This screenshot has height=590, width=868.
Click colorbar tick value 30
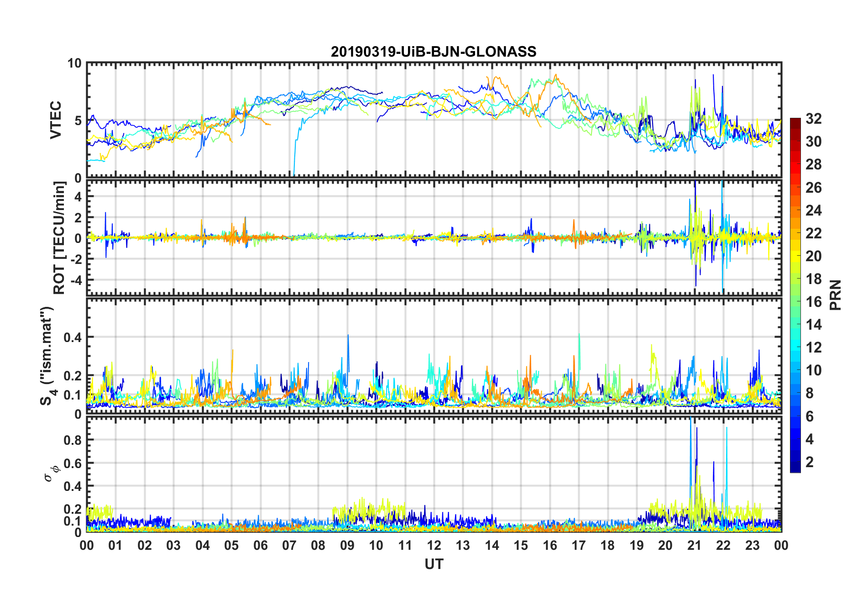coord(813,142)
